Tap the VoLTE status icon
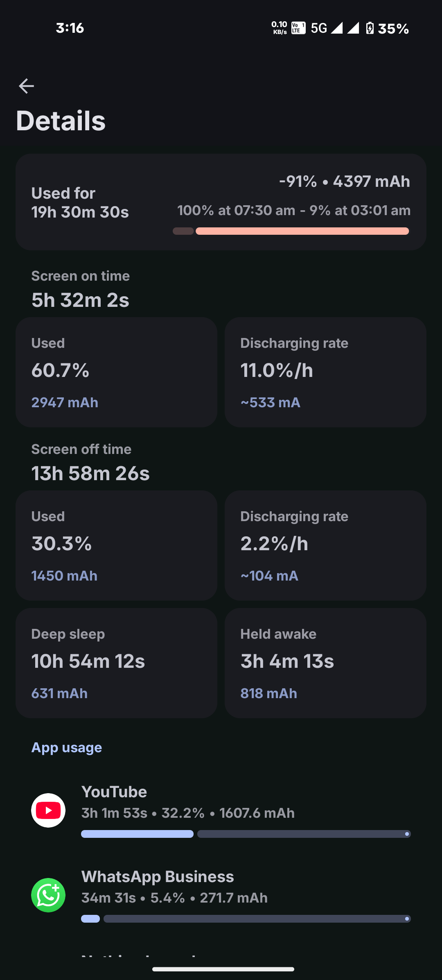 pos(298,28)
